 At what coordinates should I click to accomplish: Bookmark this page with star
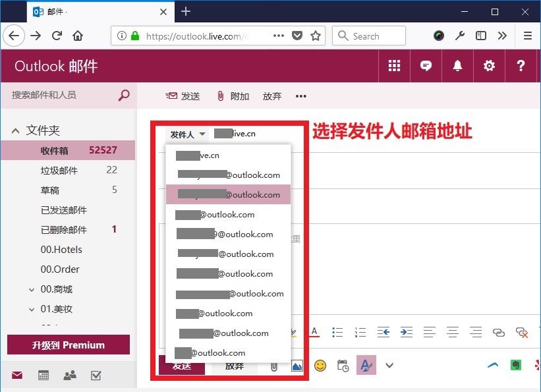point(316,36)
